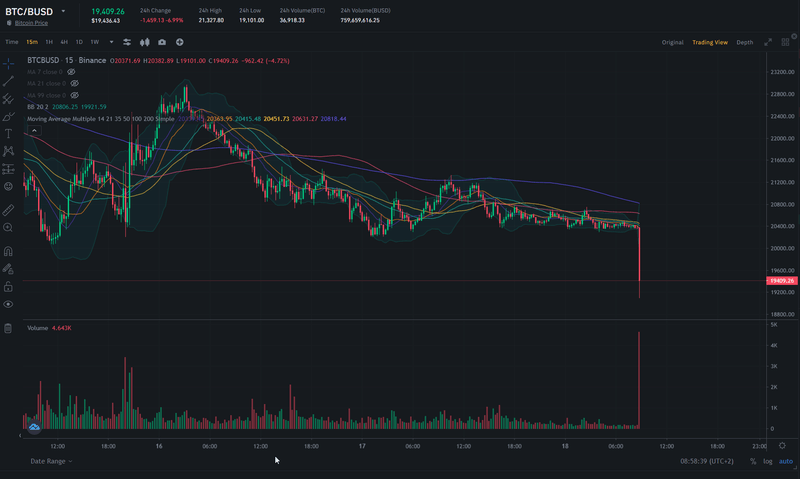Open more time intervals dropdown arrow
The image size is (800, 479).
(x=109, y=42)
